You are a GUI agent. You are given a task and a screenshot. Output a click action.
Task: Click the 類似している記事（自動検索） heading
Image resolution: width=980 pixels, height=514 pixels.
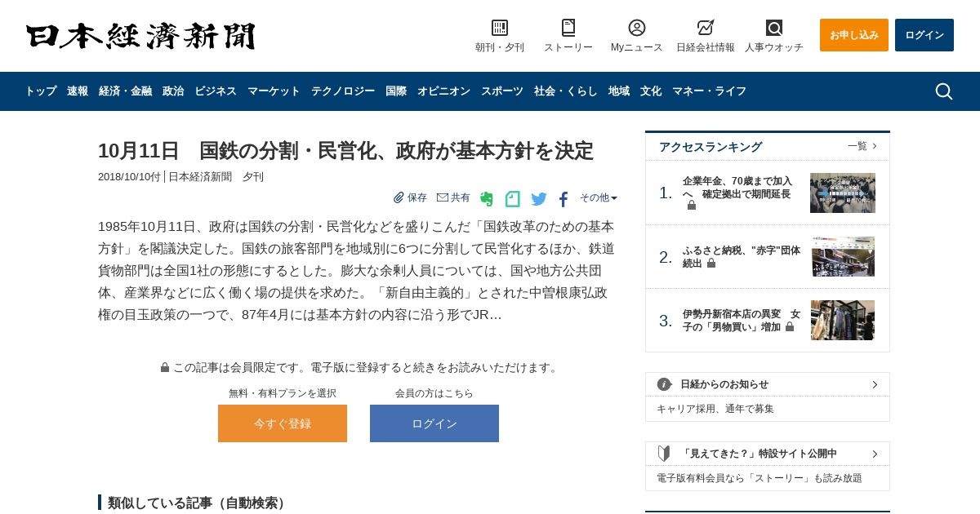(199, 503)
